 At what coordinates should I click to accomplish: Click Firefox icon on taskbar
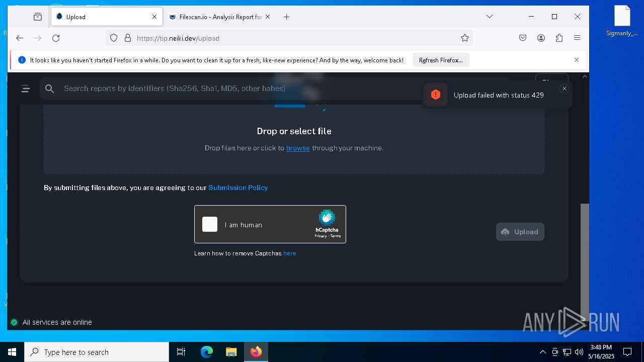(x=256, y=352)
